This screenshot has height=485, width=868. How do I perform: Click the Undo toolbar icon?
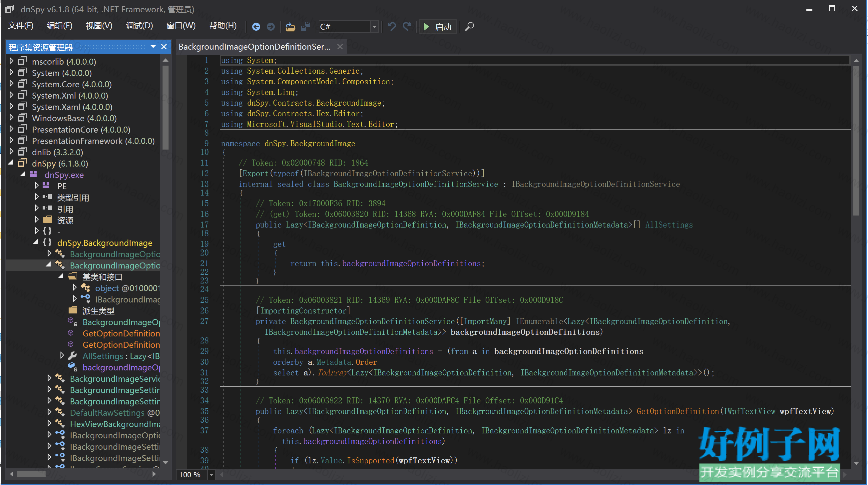(392, 26)
